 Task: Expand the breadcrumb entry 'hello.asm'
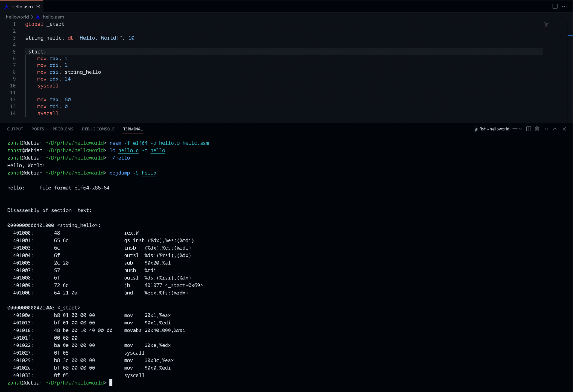(x=54, y=17)
